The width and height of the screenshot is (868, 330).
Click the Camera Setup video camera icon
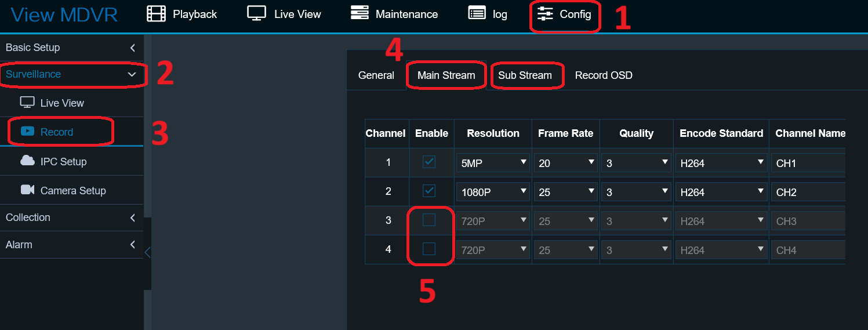tap(27, 190)
